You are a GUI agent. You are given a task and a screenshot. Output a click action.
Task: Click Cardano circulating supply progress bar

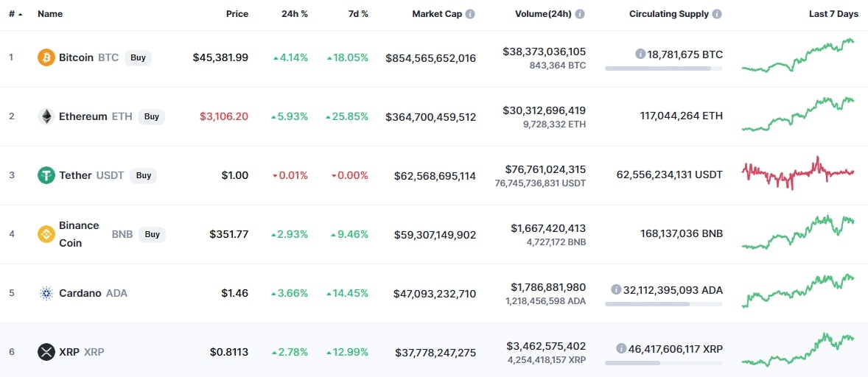(663, 304)
